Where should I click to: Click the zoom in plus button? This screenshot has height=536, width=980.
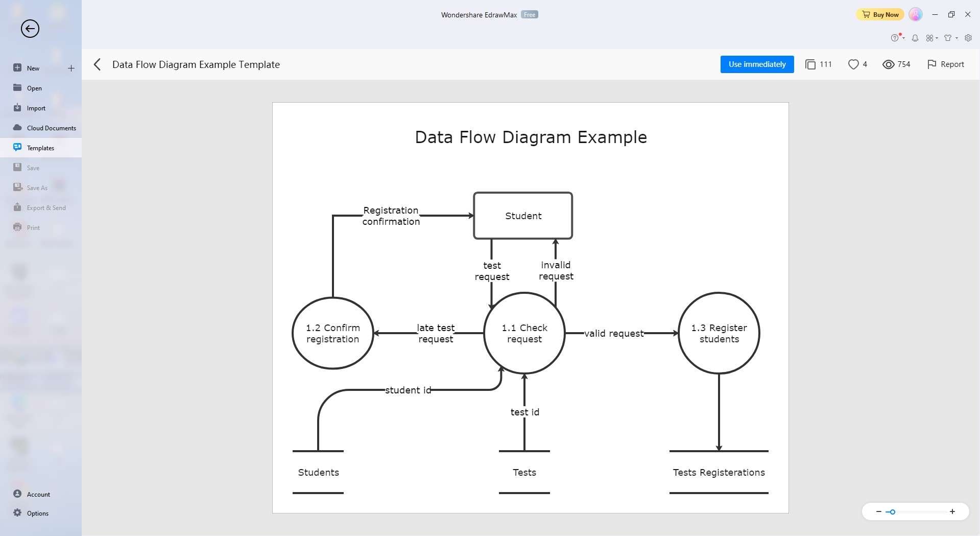coord(952,511)
